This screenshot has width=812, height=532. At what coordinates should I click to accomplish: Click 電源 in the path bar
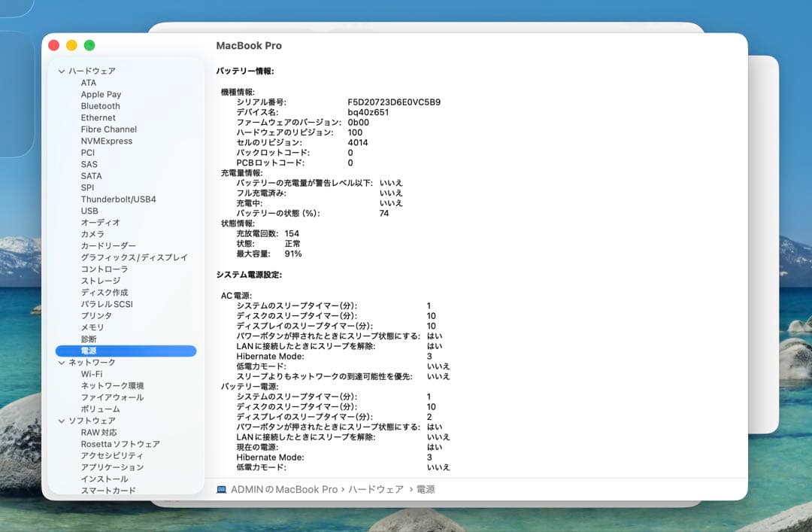click(426, 489)
